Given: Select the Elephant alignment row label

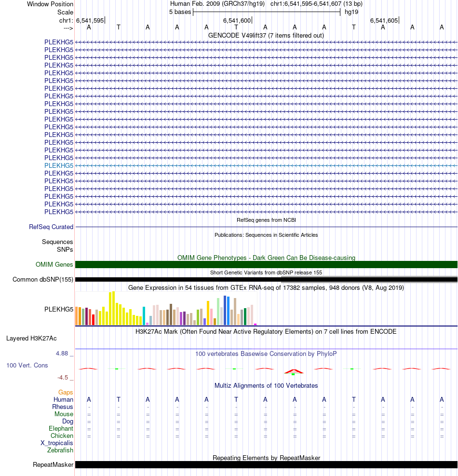Looking at the screenshot, I should click(x=61, y=428).
